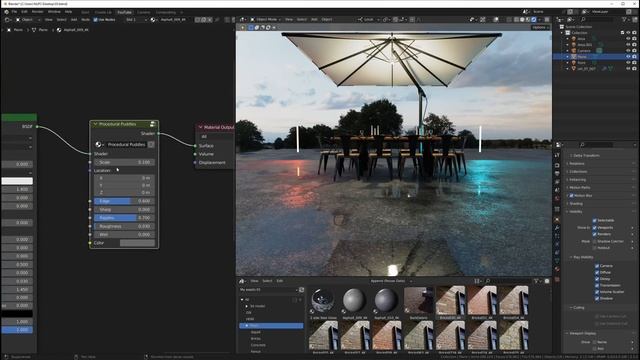Toggle Show In Viewports checkbox
This screenshot has height=360, width=640.
595,227
